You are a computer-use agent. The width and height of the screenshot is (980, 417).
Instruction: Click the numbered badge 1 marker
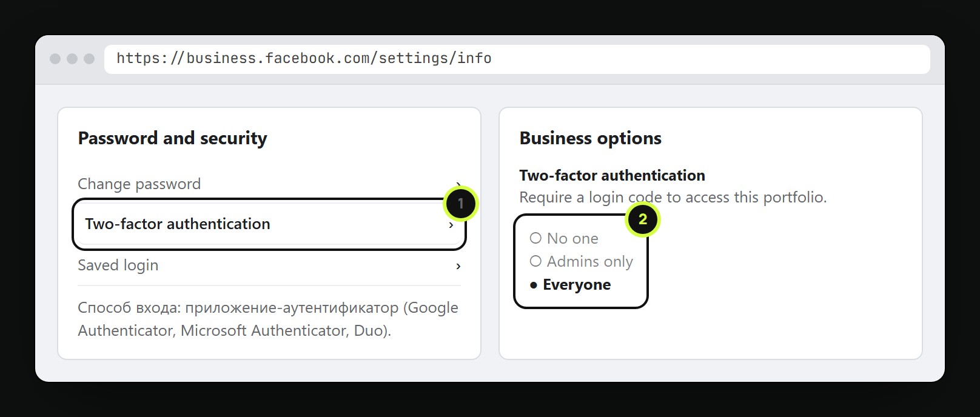460,203
